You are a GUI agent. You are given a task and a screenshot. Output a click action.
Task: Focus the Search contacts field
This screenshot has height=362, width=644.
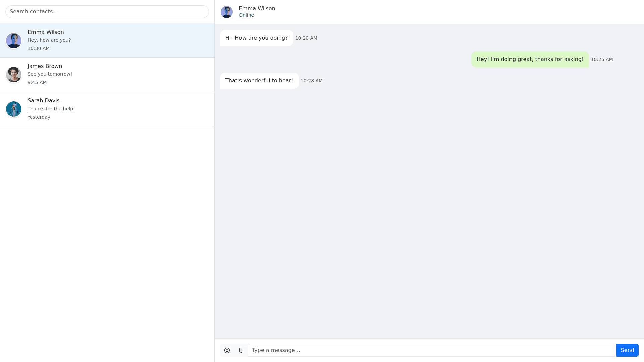107,12
